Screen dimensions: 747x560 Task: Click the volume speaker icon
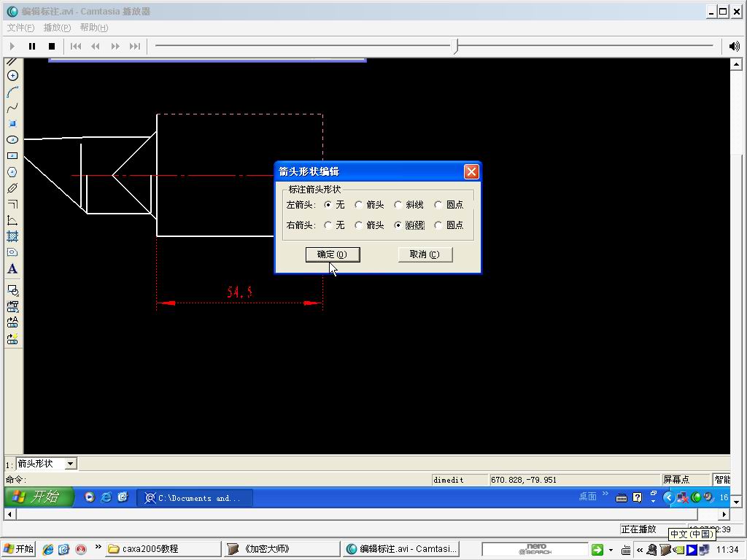click(734, 46)
